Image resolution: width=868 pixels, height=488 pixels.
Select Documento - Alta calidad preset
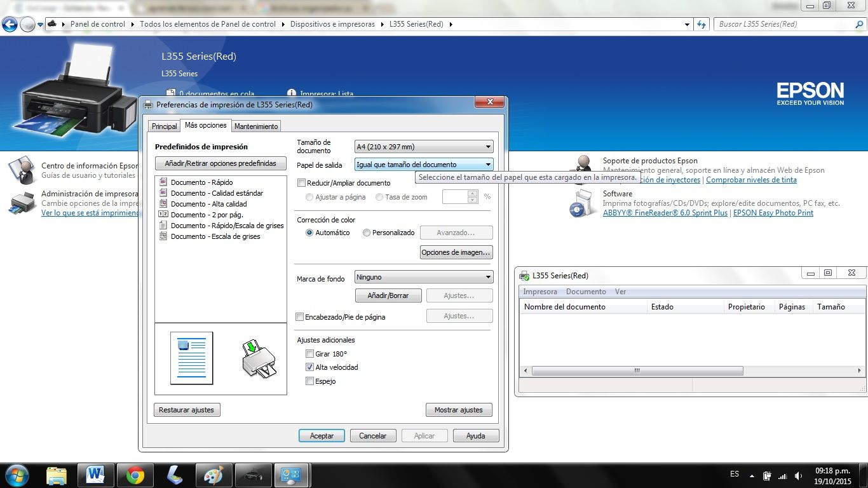pos(209,204)
